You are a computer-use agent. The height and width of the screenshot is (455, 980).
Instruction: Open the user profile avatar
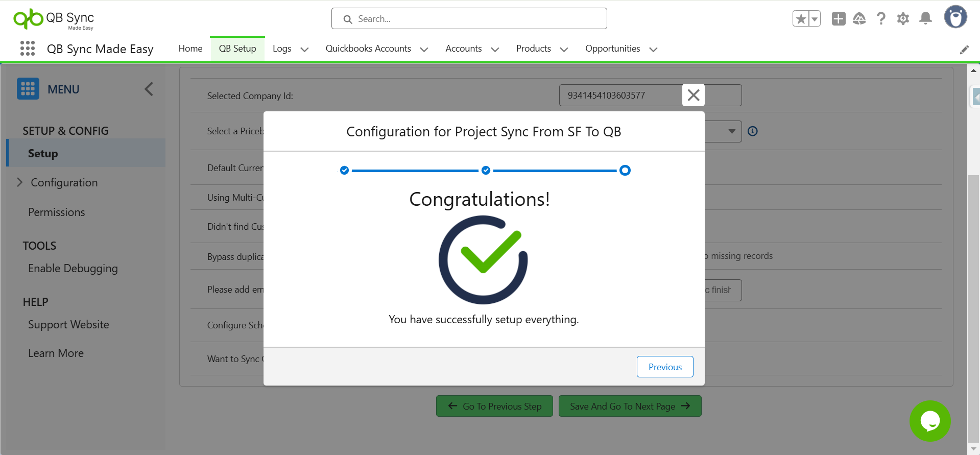(x=955, y=17)
